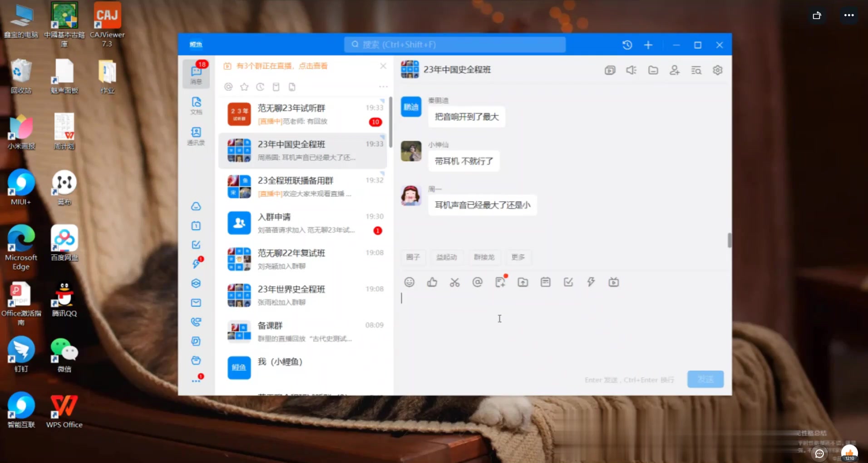The width and height of the screenshot is (868, 463).
Task: Open the WPS Office desktop shortcut
Action: [x=64, y=411]
